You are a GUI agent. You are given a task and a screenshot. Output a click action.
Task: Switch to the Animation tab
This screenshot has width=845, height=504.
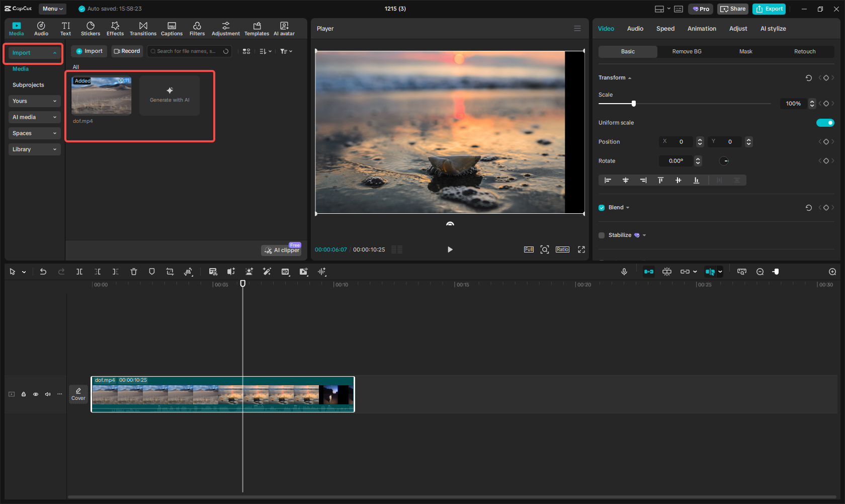702,29
